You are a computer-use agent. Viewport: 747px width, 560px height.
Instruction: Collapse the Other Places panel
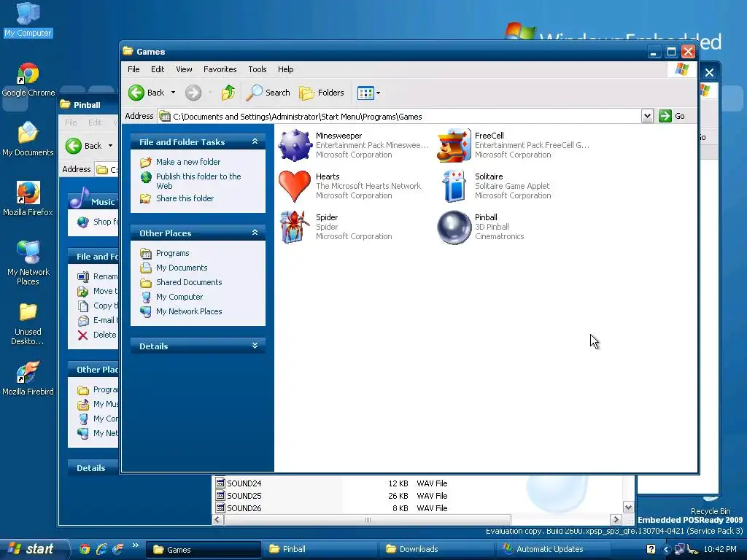tap(255, 233)
